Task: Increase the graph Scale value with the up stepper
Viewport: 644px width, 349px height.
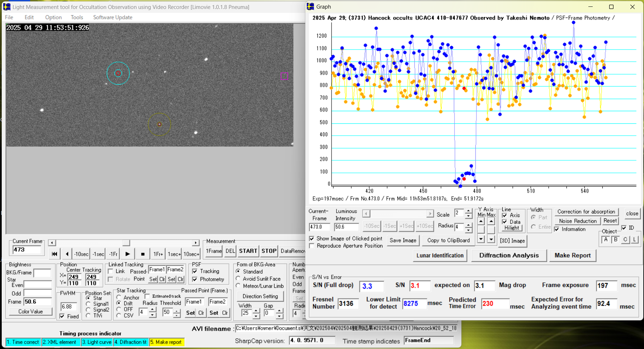Action: point(468,211)
